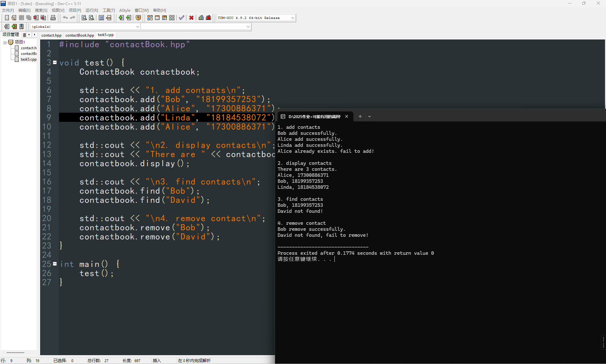Undo the last edit using toolbar arrow

pyautogui.click(x=65, y=18)
